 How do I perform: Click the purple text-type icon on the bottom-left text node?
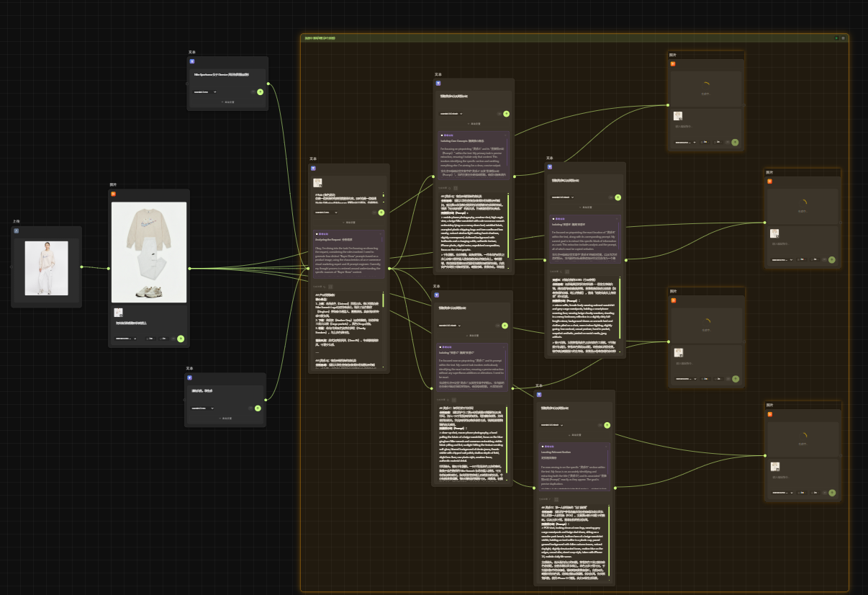190,377
